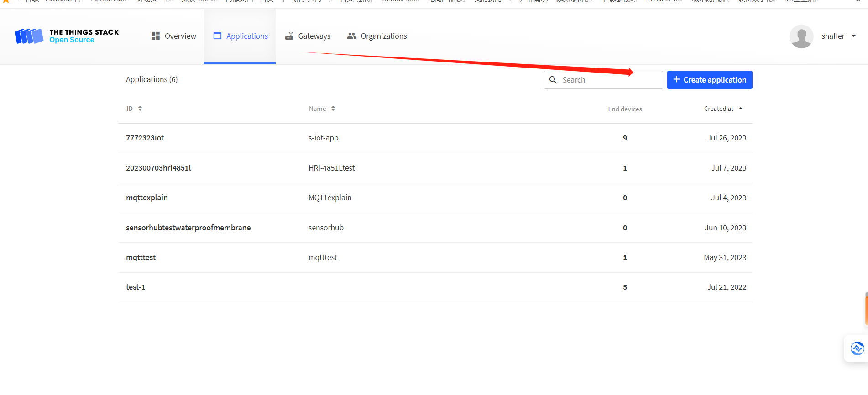Click the search magnifier icon
This screenshot has height=395, width=868.
[553, 80]
